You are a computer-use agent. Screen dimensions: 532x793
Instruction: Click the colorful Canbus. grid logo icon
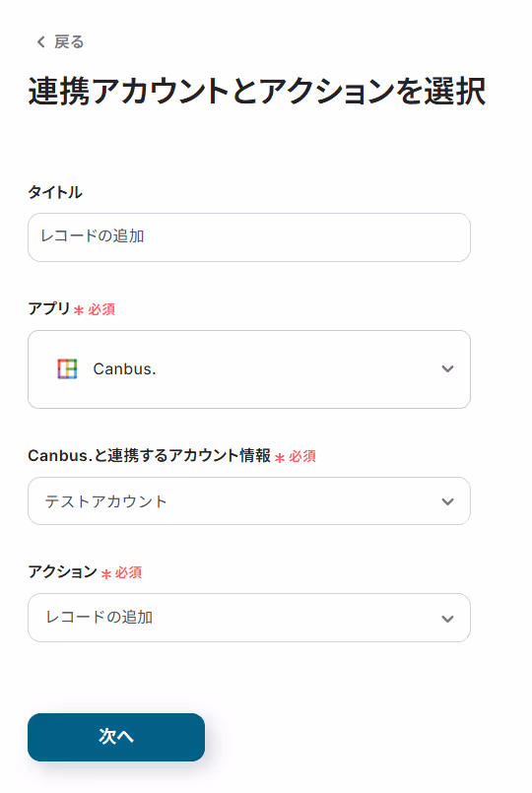(67, 368)
